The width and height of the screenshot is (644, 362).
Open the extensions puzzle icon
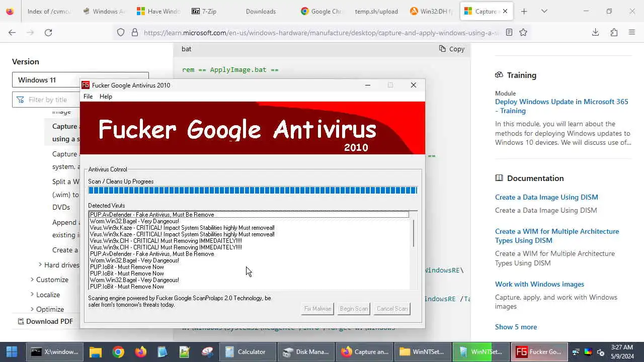(x=614, y=32)
